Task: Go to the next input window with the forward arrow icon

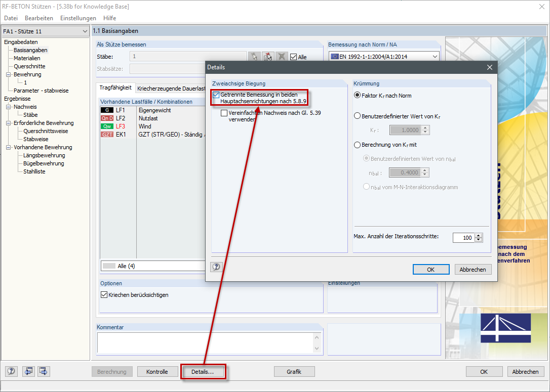Action: coord(44,371)
